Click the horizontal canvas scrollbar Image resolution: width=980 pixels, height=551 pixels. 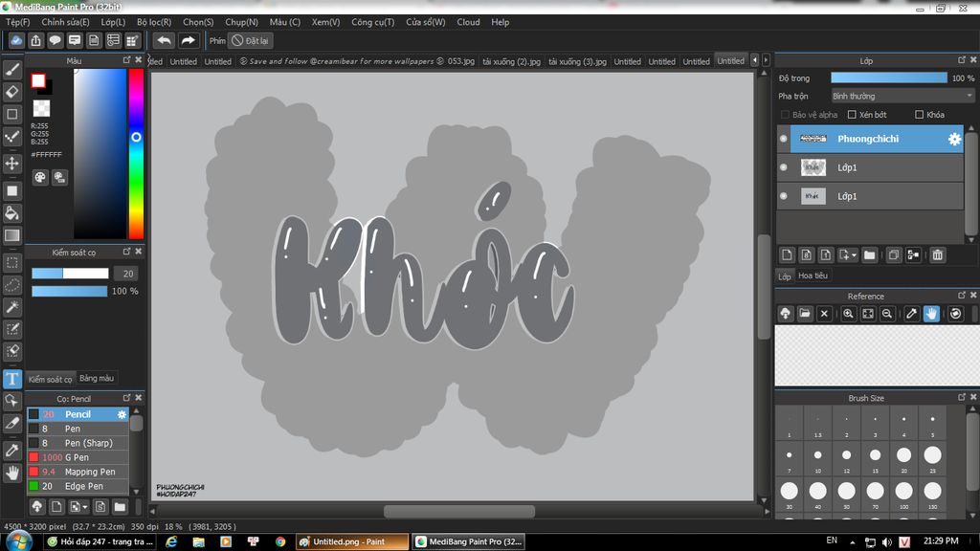click(x=458, y=511)
